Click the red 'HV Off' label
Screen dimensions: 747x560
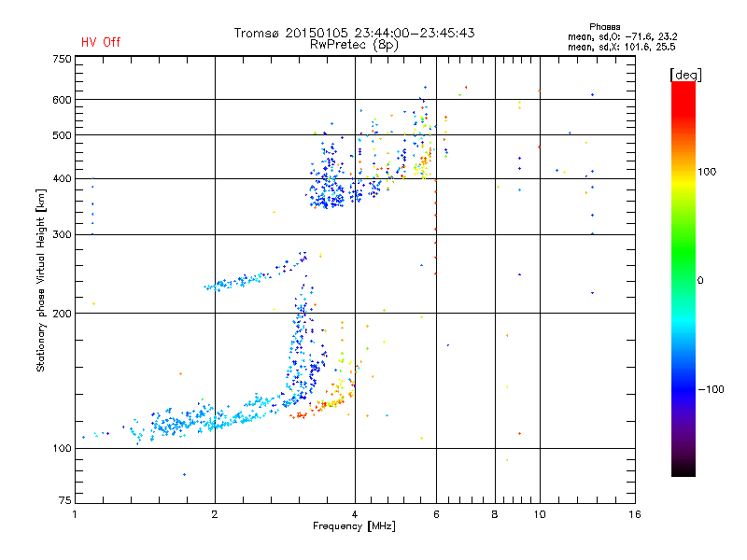click(101, 42)
